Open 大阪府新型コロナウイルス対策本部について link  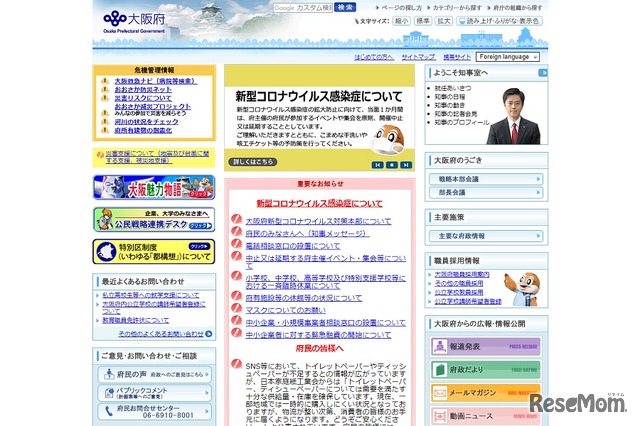point(318,221)
